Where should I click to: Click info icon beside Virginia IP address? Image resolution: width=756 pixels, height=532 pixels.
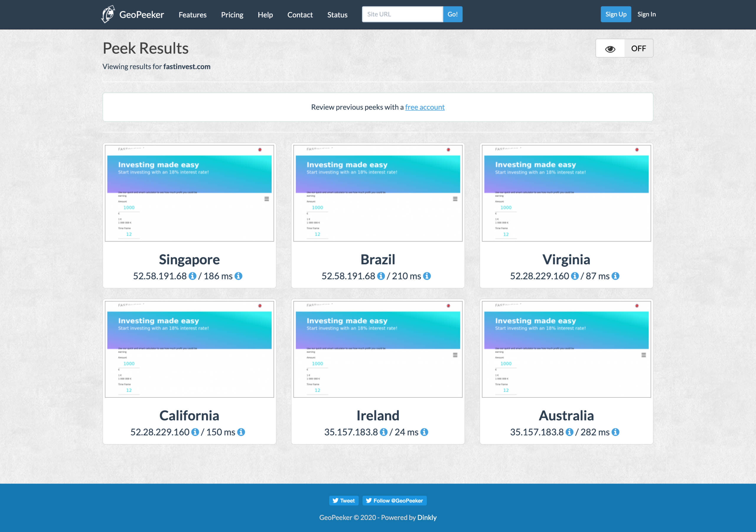coord(575,276)
